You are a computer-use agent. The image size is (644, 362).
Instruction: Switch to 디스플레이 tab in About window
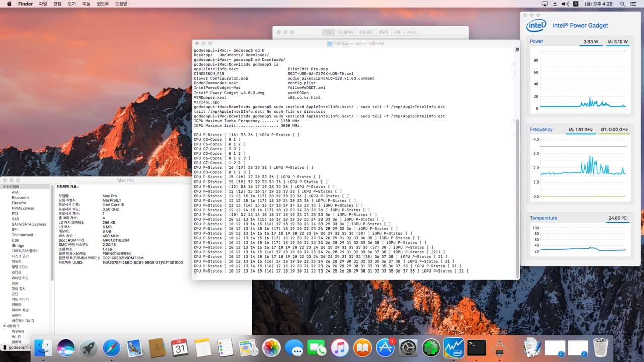pos(345,32)
